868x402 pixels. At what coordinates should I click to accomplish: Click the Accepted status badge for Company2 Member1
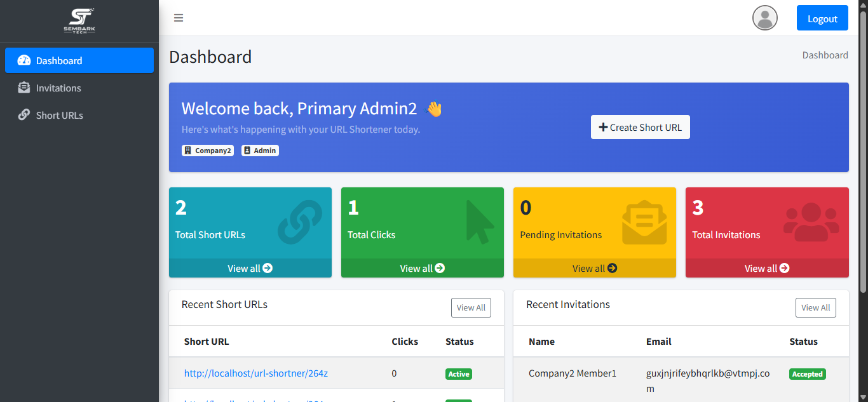pos(808,374)
